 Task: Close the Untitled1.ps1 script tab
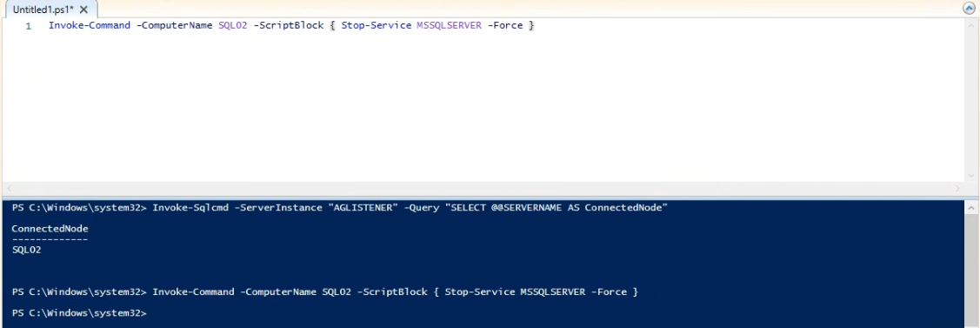tap(83, 10)
